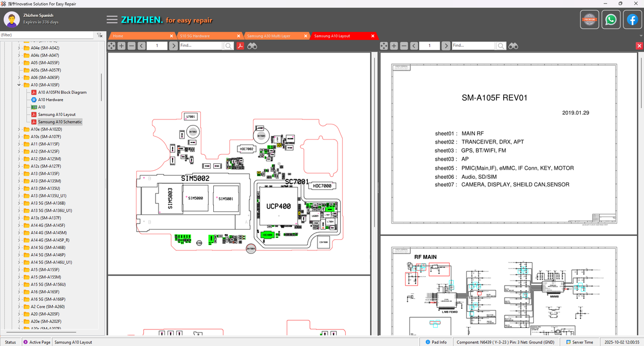The width and height of the screenshot is (644, 346).
Task: Close the Home tab
Action: point(172,36)
